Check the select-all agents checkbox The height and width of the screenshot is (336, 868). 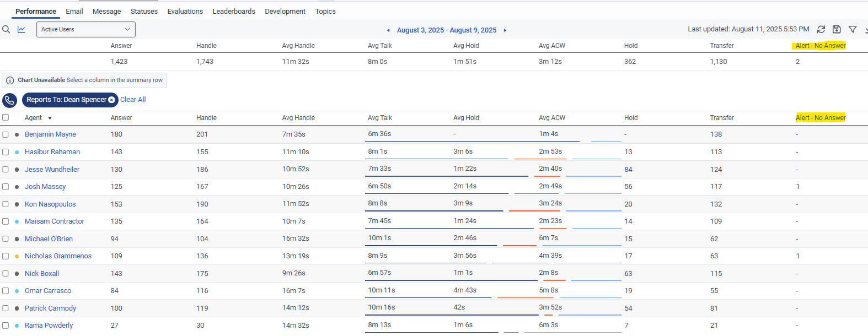pos(6,117)
